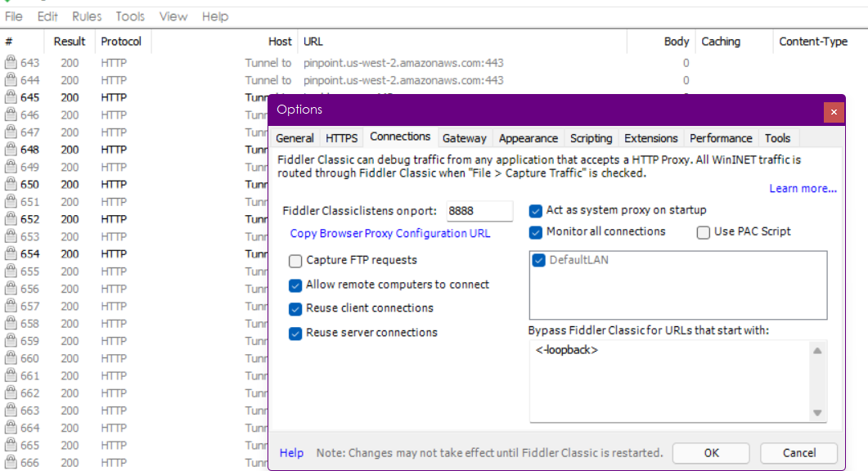Viewport: 868px width, 471px height.
Task: Click OK to save options
Action: click(x=711, y=453)
